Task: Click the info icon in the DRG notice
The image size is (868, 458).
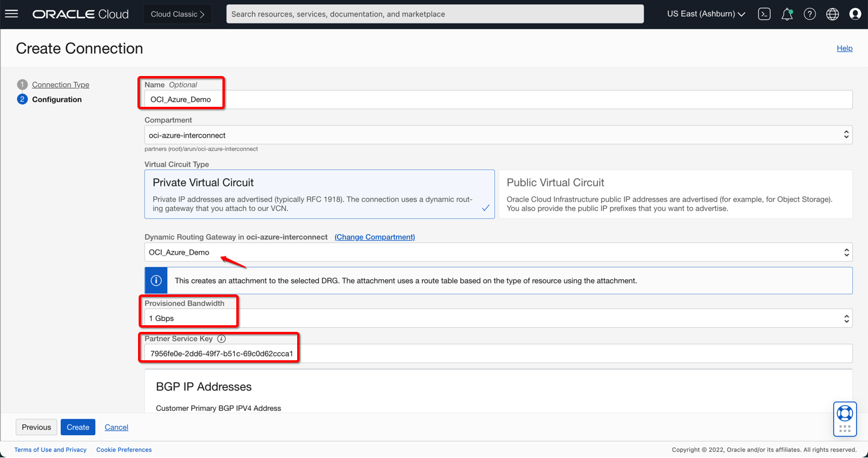Action: point(156,281)
